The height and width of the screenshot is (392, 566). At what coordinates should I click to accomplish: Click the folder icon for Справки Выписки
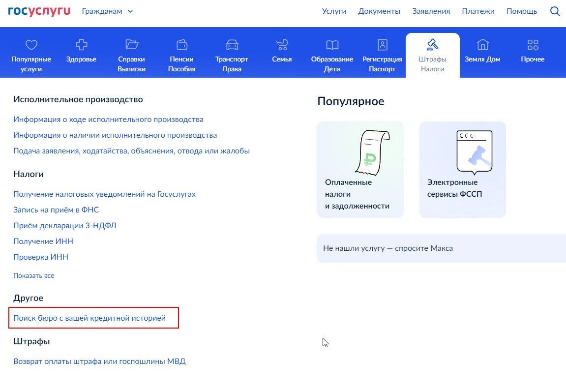point(132,44)
